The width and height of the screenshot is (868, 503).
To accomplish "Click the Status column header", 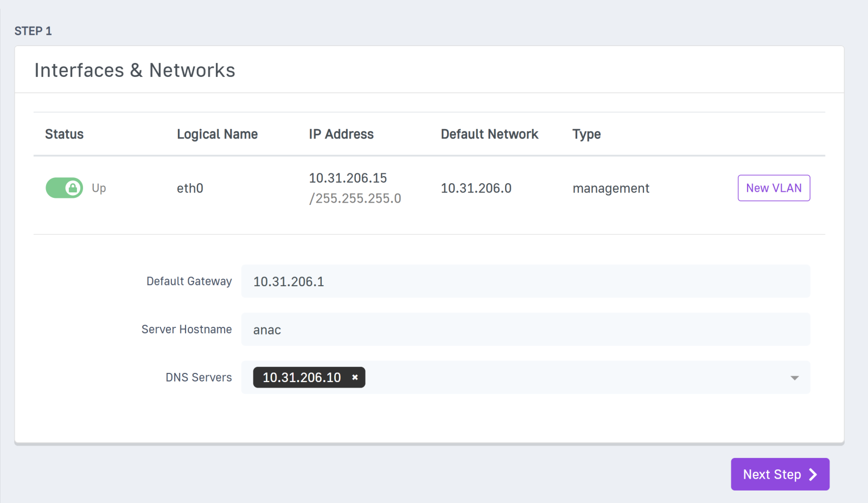I will pyautogui.click(x=64, y=134).
